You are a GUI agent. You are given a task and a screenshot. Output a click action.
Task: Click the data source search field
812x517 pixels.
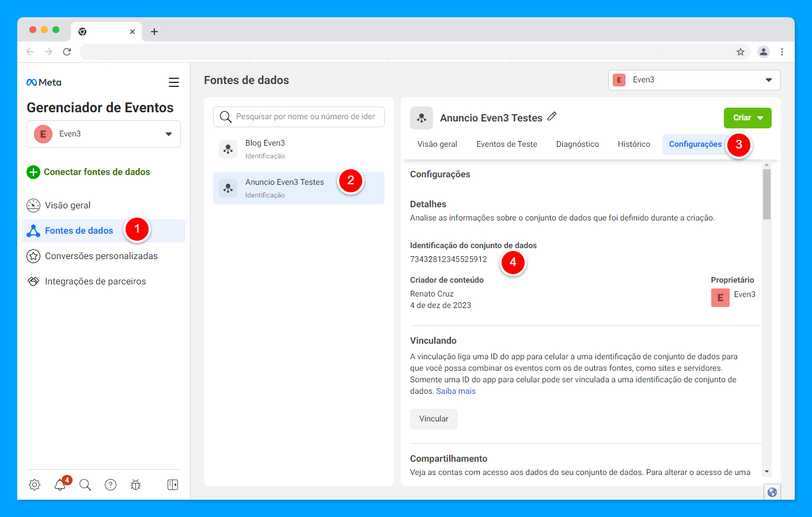click(x=299, y=117)
